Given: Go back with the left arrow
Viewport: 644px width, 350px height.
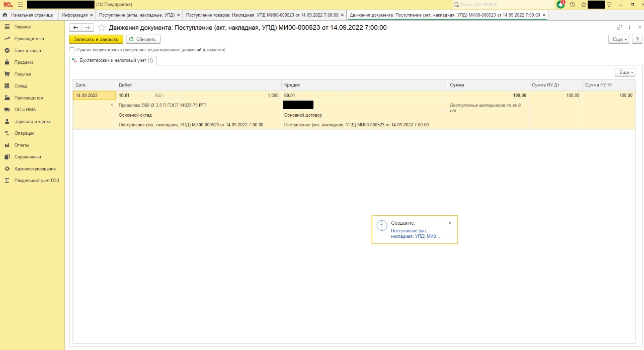Looking at the screenshot, I should click(75, 27).
